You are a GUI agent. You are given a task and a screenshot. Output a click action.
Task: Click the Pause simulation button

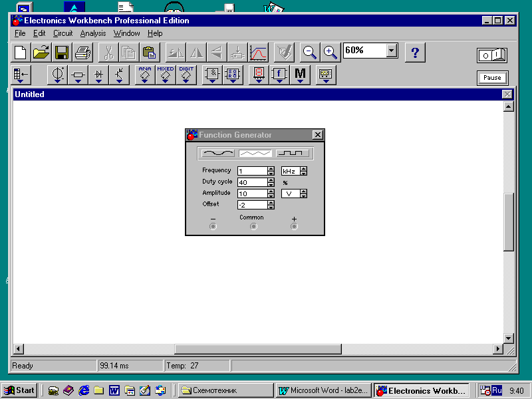point(492,78)
